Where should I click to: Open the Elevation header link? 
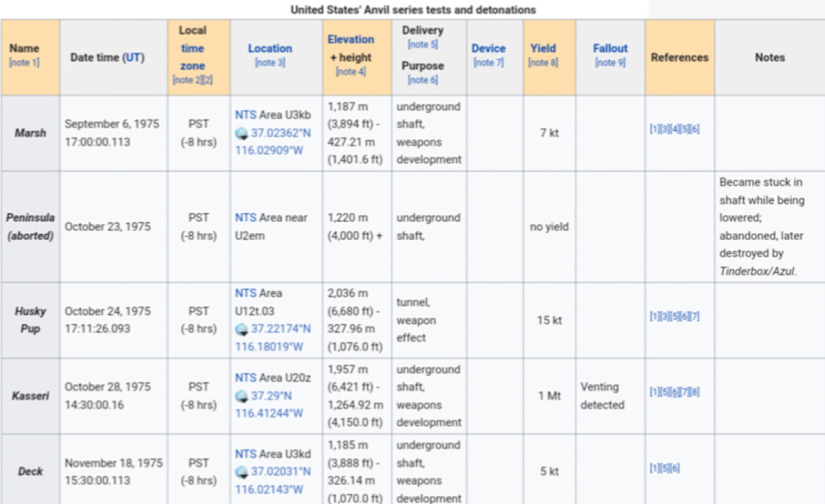(x=351, y=39)
